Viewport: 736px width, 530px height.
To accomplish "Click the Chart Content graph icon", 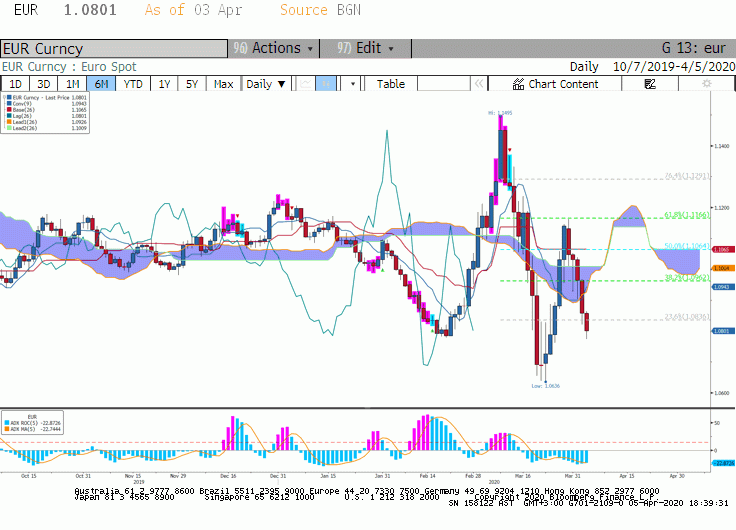I will coord(518,84).
